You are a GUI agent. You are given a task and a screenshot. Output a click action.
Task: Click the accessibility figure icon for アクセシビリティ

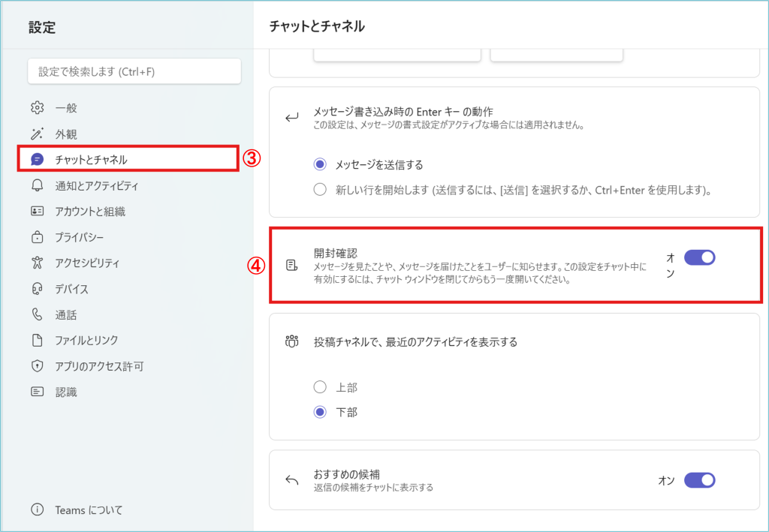pos(37,263)
